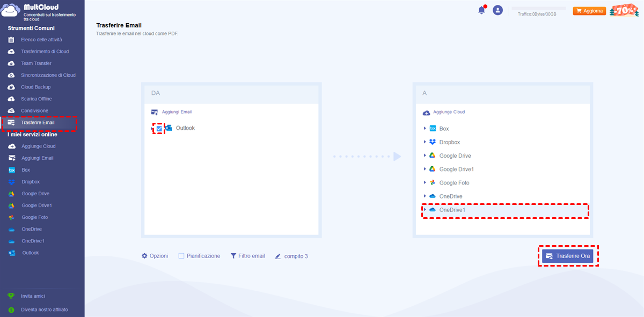Expand the OneDrive1 arrow in the A panel
Viewport: 644px width, 317px height.
point(425,210)
